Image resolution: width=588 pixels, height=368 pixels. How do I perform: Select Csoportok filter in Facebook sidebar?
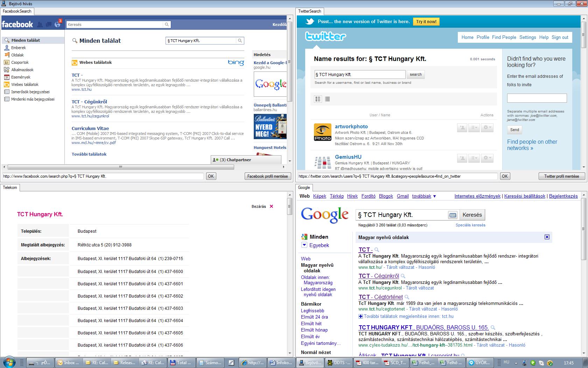tap(20, 62)
